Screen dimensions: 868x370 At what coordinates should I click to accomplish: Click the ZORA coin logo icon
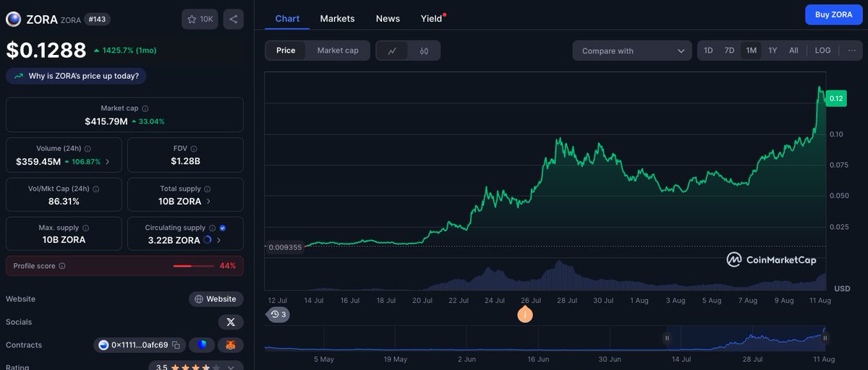coord(13,20)
